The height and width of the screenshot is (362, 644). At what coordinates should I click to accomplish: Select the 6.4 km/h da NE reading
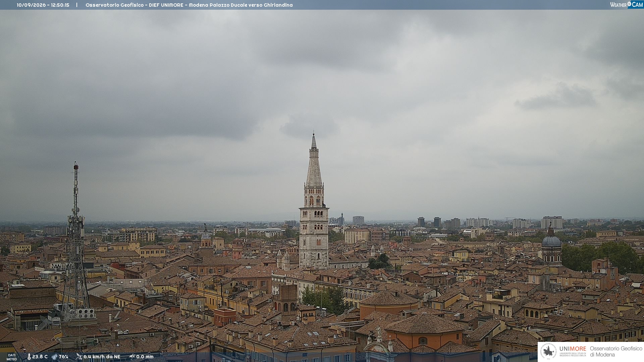tap(102, 357)
